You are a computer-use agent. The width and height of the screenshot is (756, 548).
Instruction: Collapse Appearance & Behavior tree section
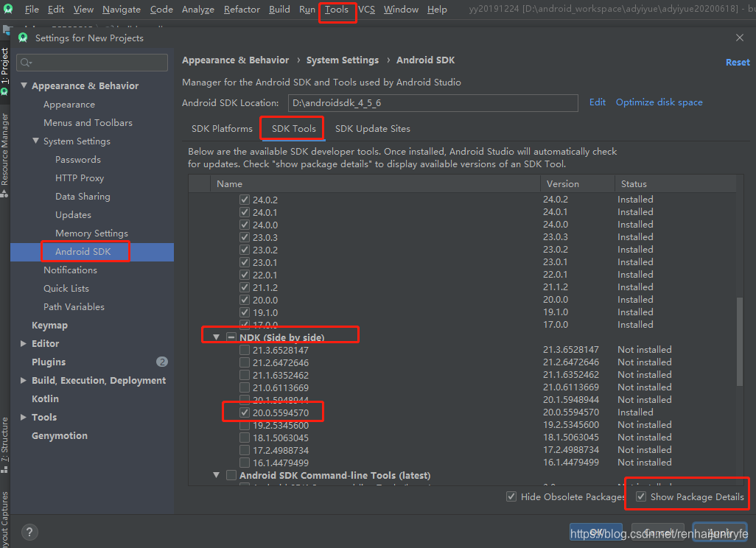tap(24, 85)
